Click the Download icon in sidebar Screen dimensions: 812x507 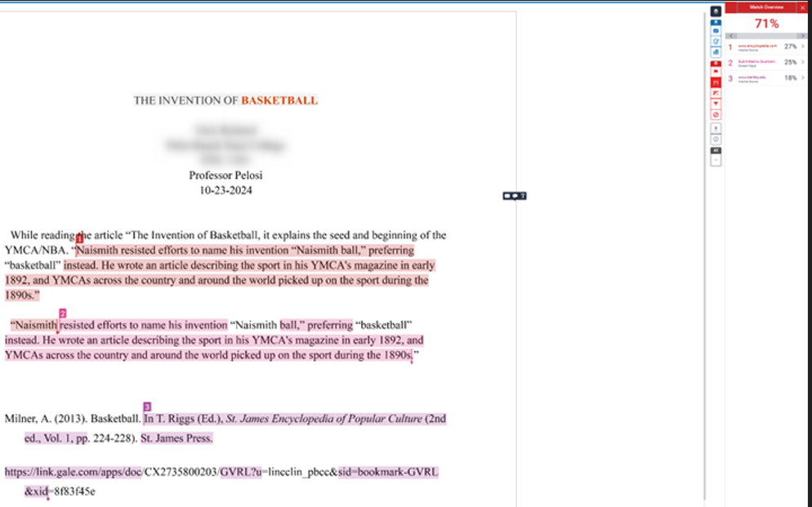(x=716, y=128)
